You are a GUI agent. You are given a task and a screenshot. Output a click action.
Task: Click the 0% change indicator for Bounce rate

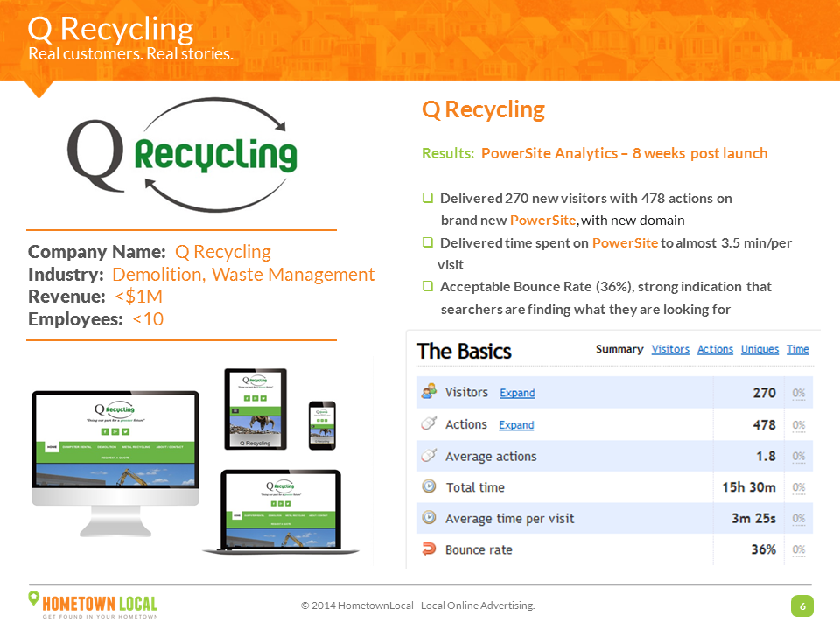pyautogui.click(x=798, y=550)
